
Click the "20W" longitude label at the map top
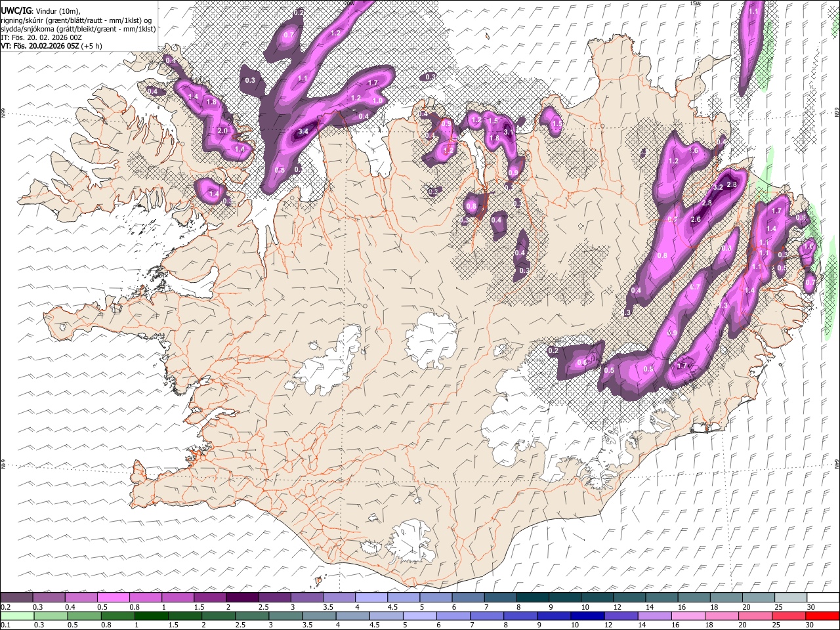tap(349, 3)
